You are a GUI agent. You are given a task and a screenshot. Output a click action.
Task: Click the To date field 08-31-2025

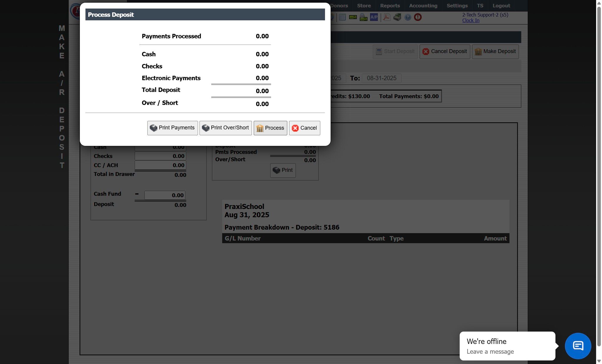[381, 78]
